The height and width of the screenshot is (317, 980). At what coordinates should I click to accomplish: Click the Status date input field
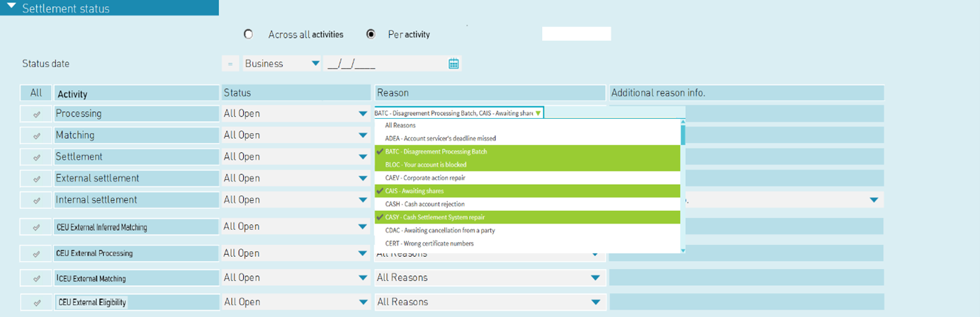pos(384,64)
